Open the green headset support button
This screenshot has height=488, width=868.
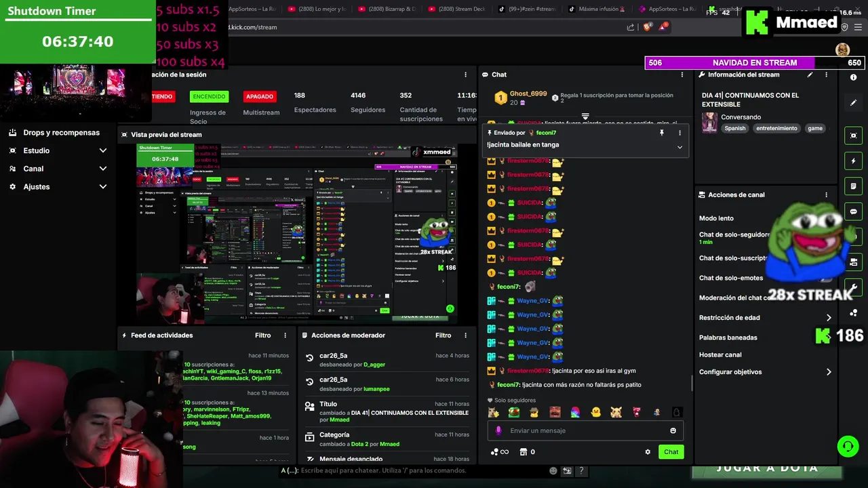(x=848, y=446)
